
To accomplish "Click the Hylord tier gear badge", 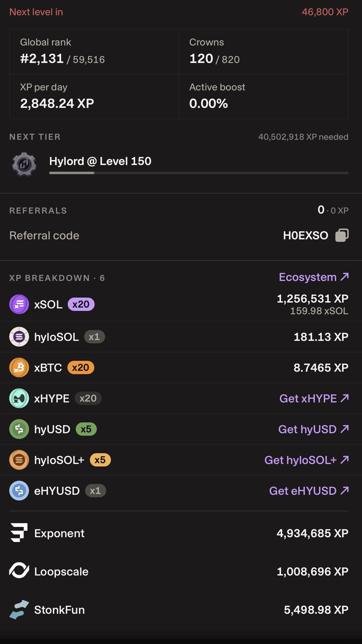I will pos(24,164).
